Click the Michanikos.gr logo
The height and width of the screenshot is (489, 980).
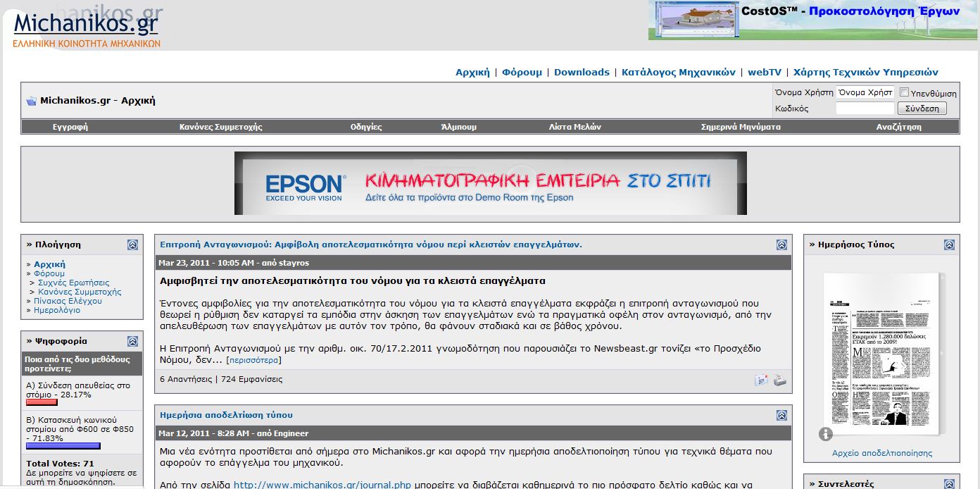[x=86, y=27]
